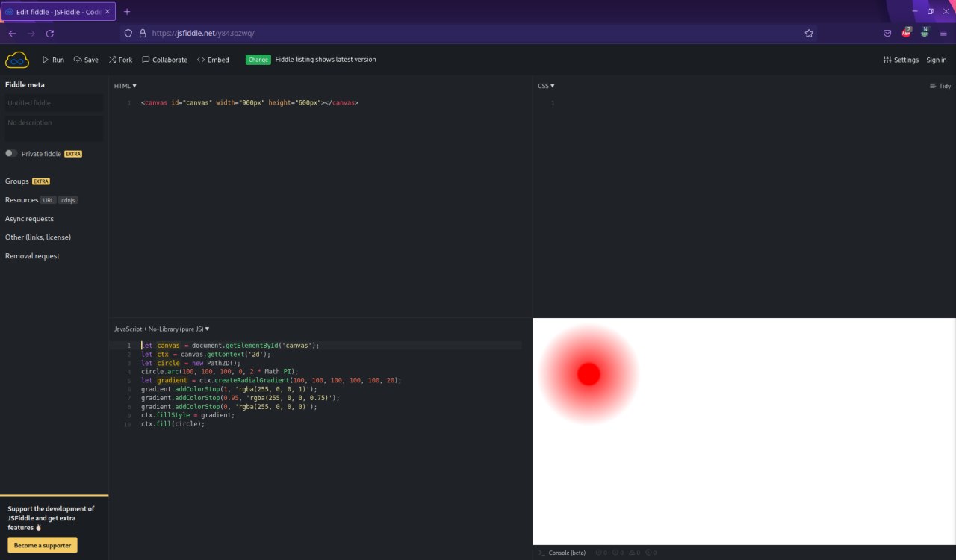Viewport: 956px width, 560px height.
Task: Open JSFiddle Settings
Action: click(x=901, y=59)
